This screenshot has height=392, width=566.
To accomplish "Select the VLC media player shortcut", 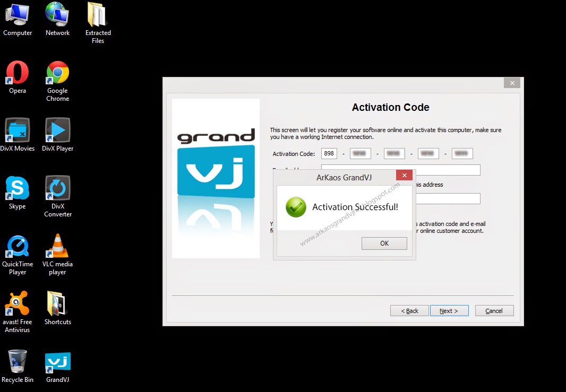I will tap(57, 255).
